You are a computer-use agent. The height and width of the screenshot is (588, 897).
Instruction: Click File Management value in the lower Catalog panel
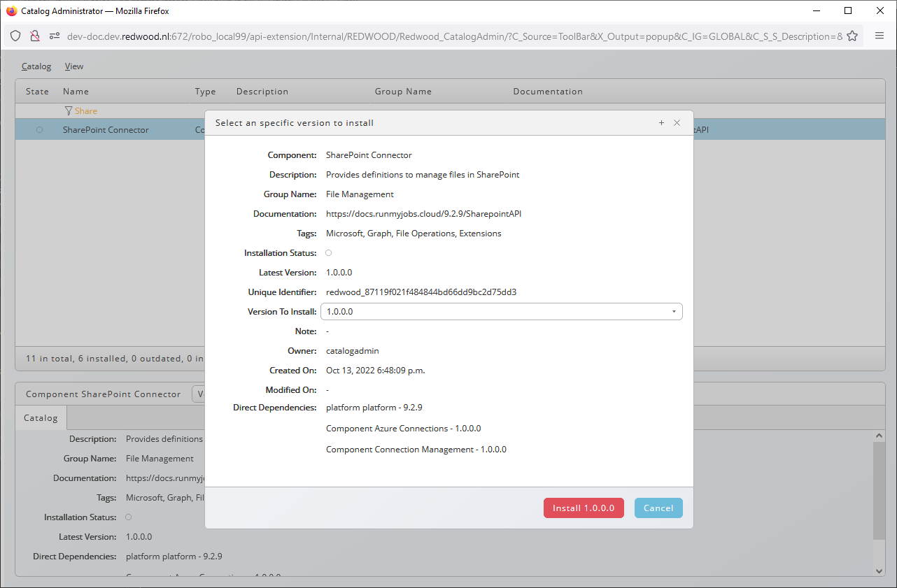point(160,459)
